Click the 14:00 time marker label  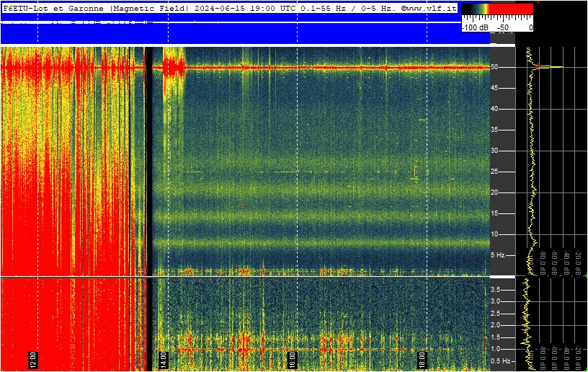[163, 360]
